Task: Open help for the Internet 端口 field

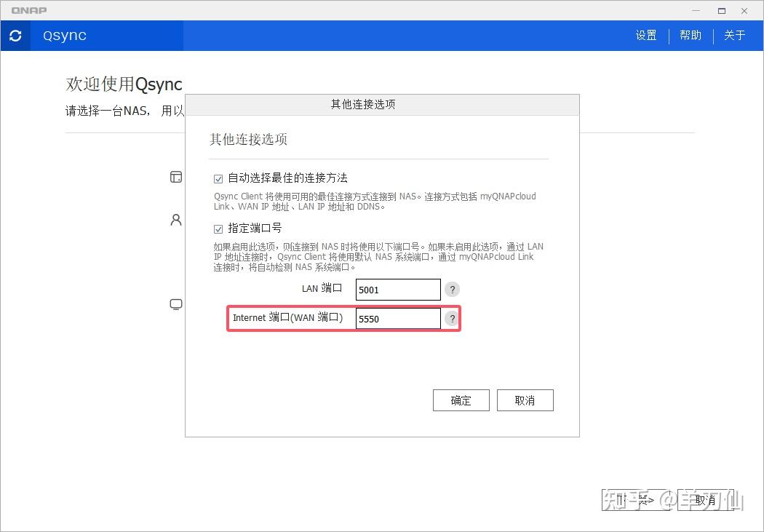Action: (x=452, y=318)
